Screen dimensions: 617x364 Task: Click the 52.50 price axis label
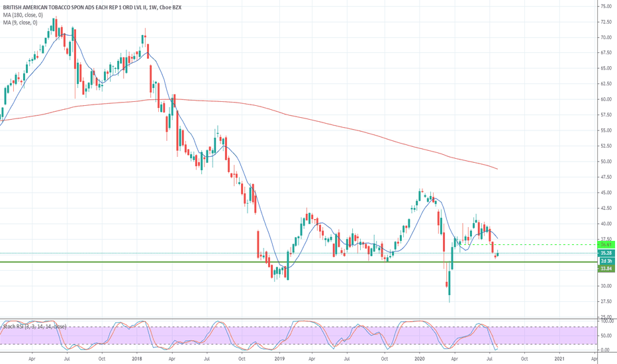606,146
